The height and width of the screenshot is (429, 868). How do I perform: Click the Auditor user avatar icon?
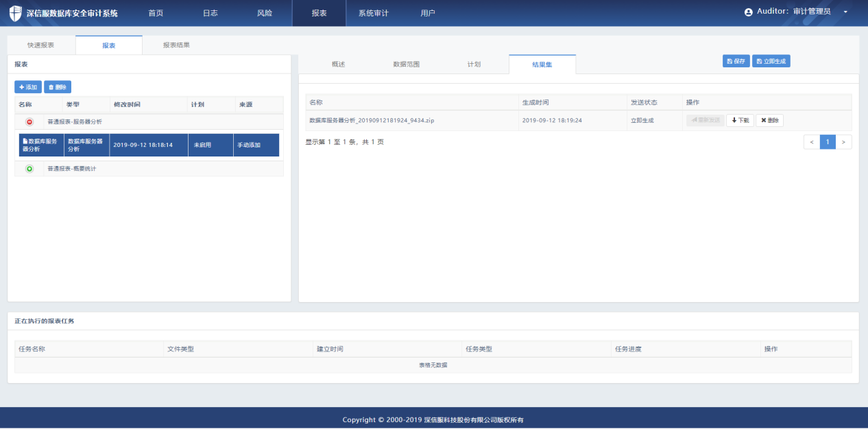(749, 12)
